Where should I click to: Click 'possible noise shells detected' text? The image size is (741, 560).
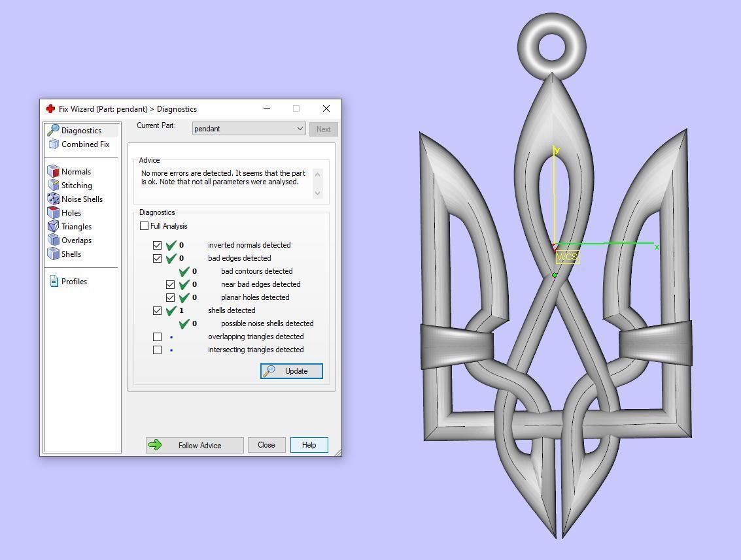(x=267, y=323)
